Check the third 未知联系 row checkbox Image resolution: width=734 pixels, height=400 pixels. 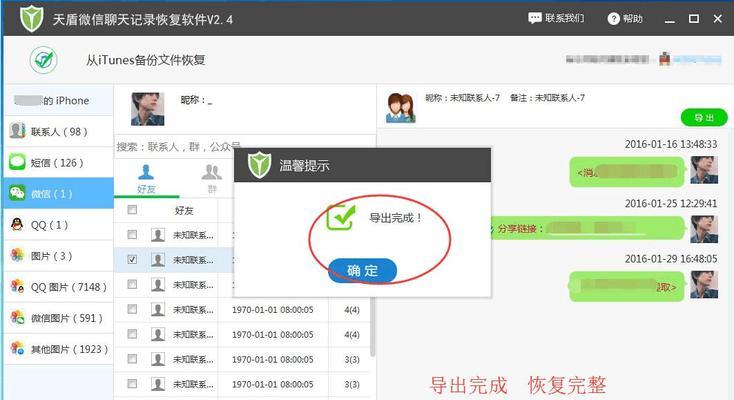tap(132, 284)
